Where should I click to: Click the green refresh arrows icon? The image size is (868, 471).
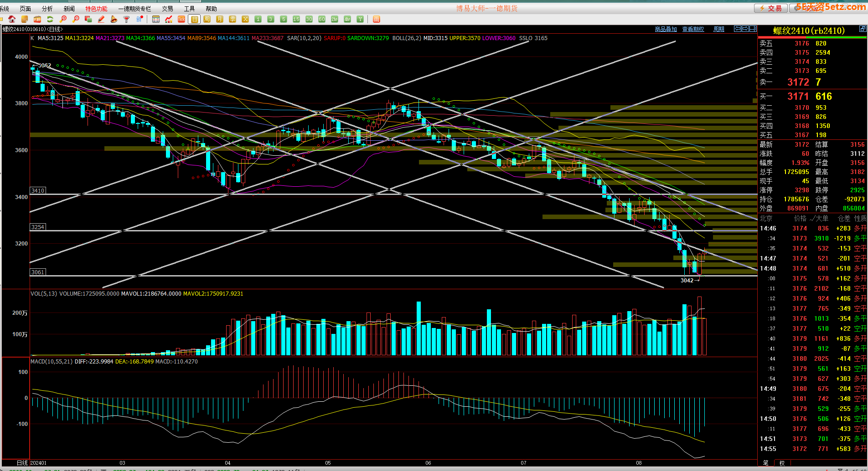coord(50,19)
